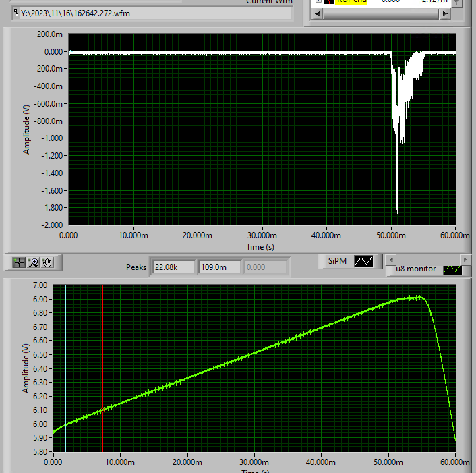This screenshot has height=473, width=476.
Task: Click the file path browse icon
Action: pos(16,13)
